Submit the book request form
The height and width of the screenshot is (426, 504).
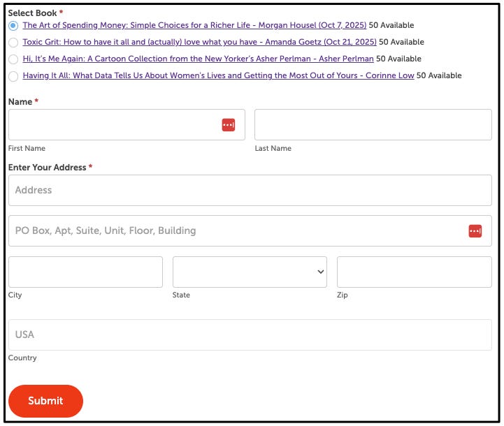45,401
